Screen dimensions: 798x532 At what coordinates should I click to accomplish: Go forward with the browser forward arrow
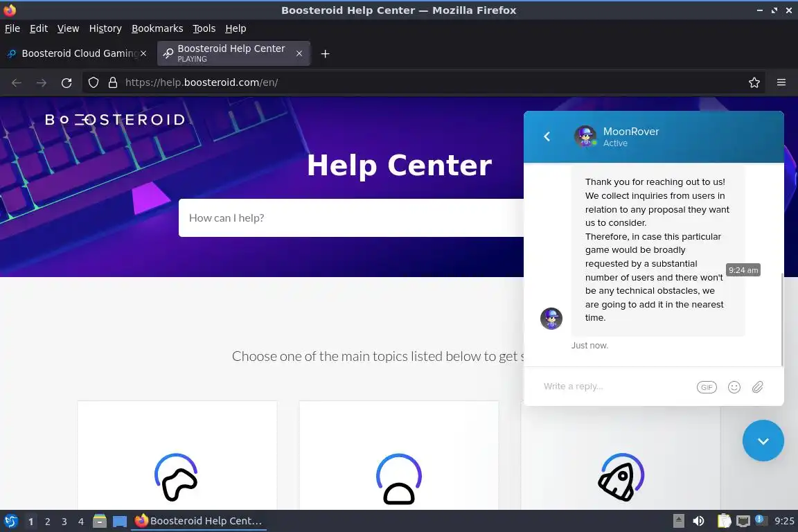(42, 82)
